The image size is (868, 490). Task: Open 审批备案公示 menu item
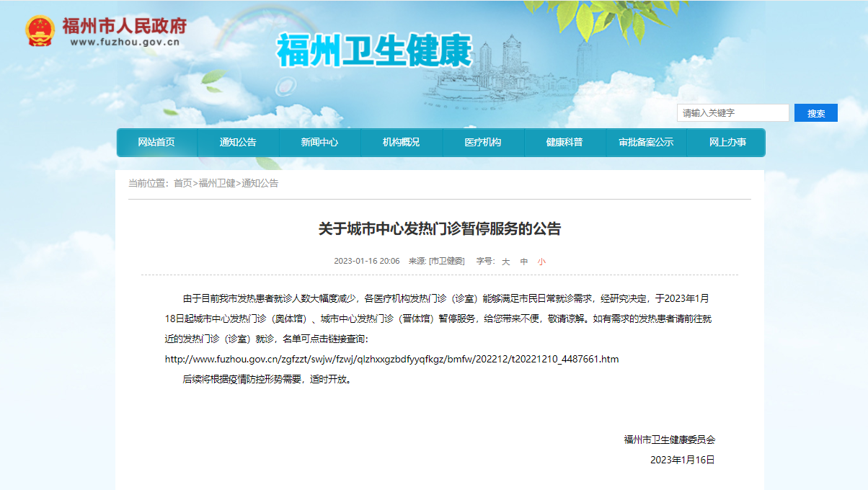(646, 143)
